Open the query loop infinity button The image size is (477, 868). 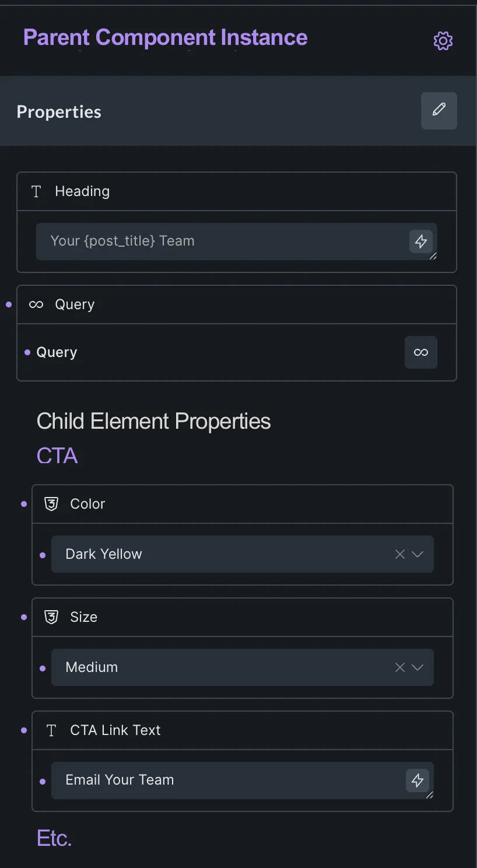pos(421,352)
